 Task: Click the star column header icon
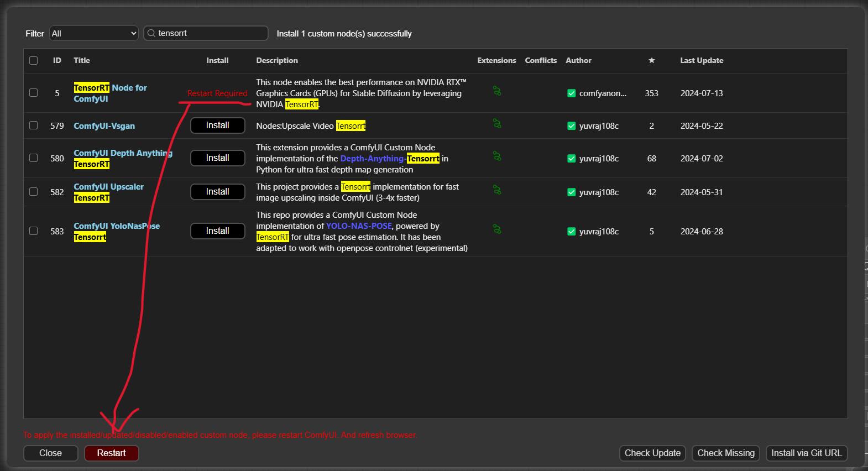(x=652, y=60)
